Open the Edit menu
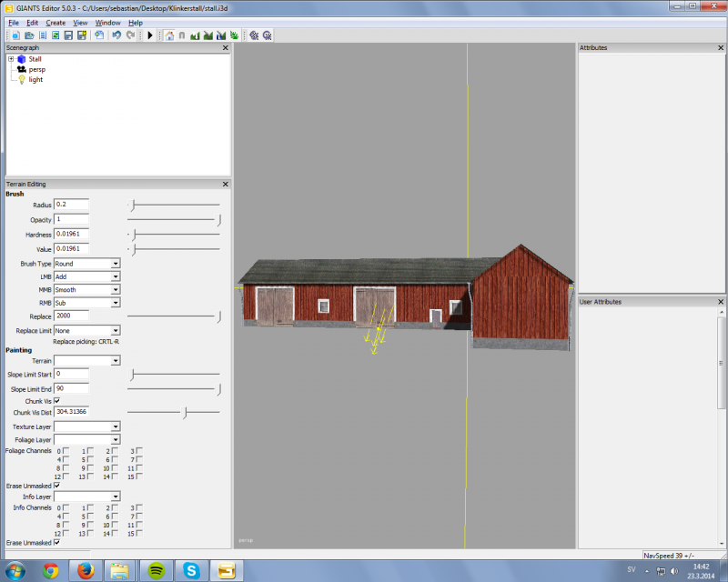The height and width of the screenshot is (582, 728). pyautogui.click(x=32, y=23)
